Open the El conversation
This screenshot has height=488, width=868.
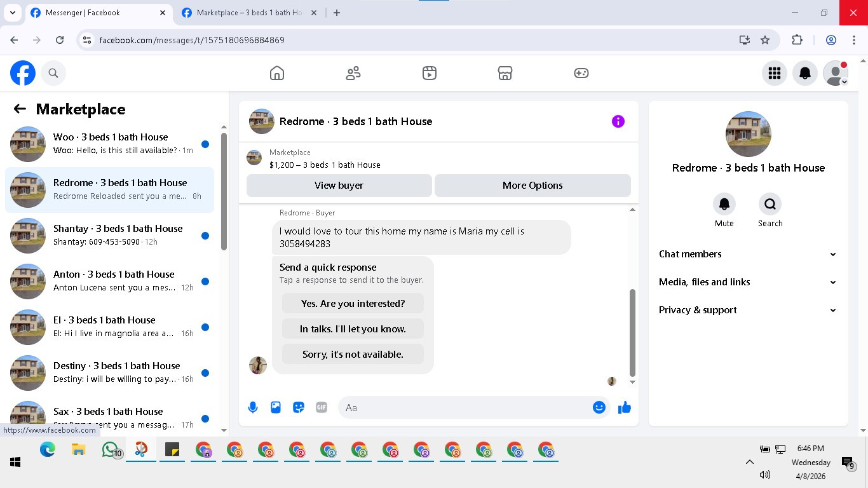[x=109, y=327]
